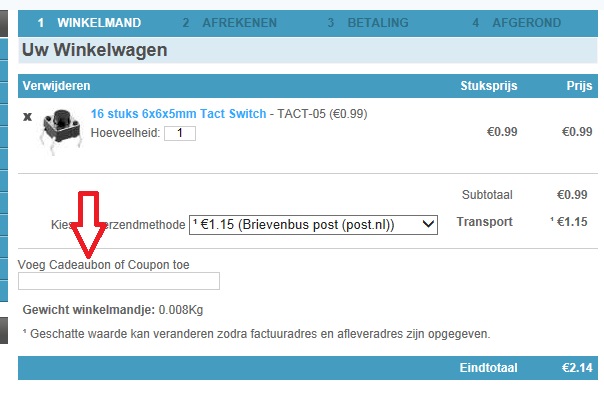Remove the Tact Switch with the x icon

pyautogui.click(x=27, y=116)
